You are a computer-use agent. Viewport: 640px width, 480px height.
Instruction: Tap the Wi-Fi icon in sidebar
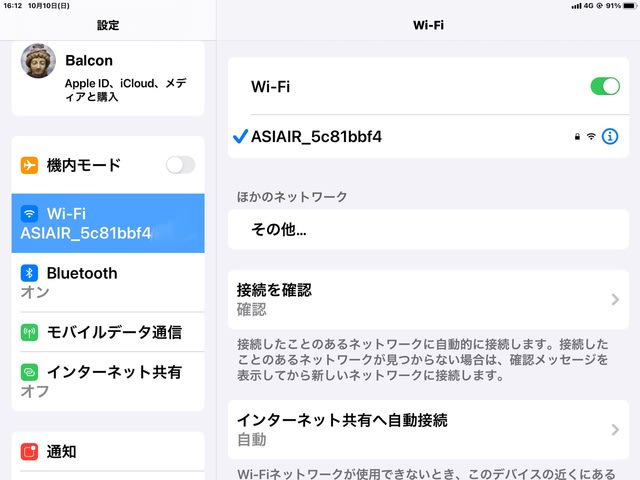(x=30, y=214)
